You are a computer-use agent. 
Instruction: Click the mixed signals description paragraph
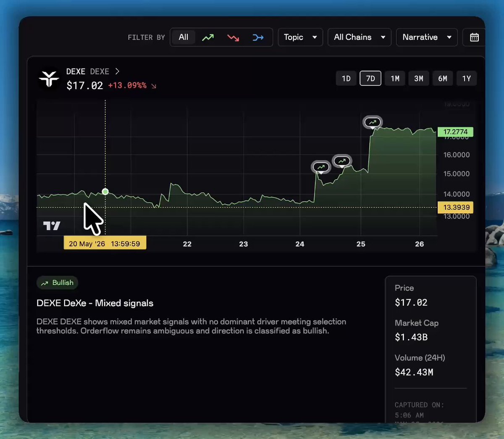tap(192, 326)
